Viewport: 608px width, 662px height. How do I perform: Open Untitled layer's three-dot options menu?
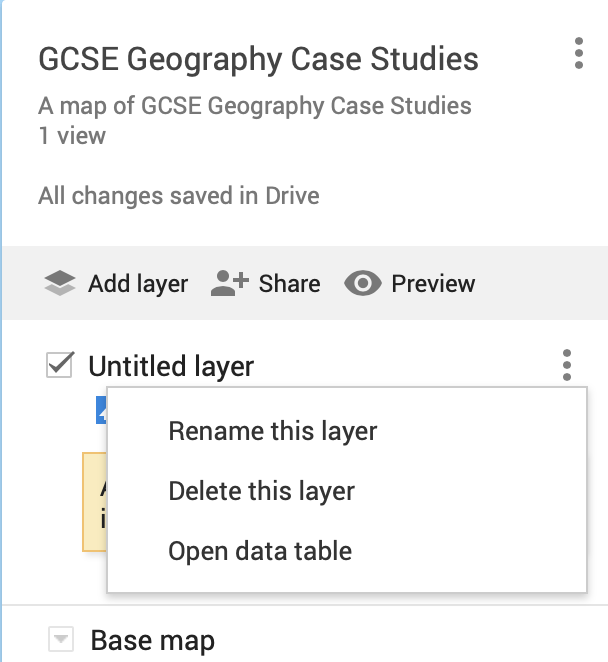566,366
